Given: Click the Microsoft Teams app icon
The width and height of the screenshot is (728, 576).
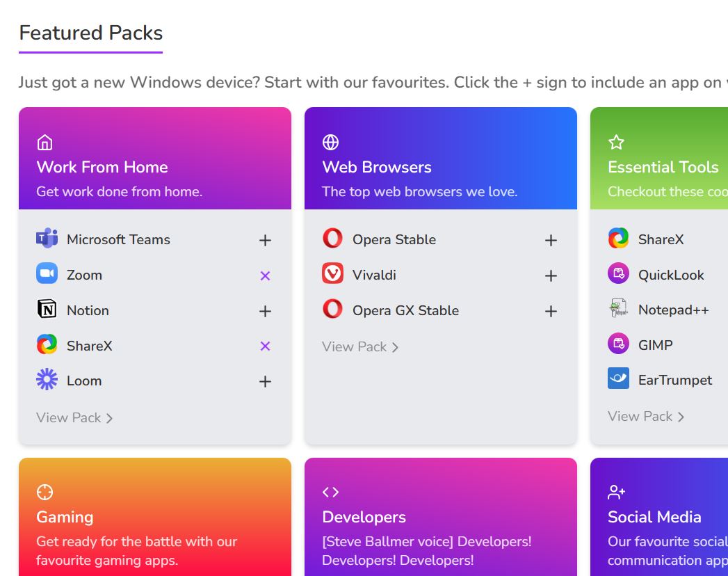Looking at the screenshot, I should point(47,239).
